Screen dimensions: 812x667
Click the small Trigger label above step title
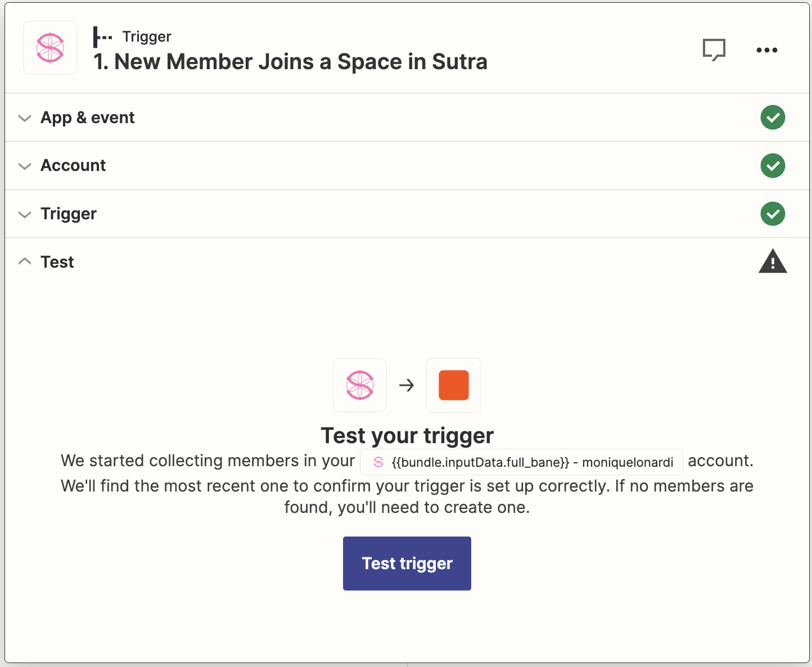pyautogui.click(x=147, y=37)
